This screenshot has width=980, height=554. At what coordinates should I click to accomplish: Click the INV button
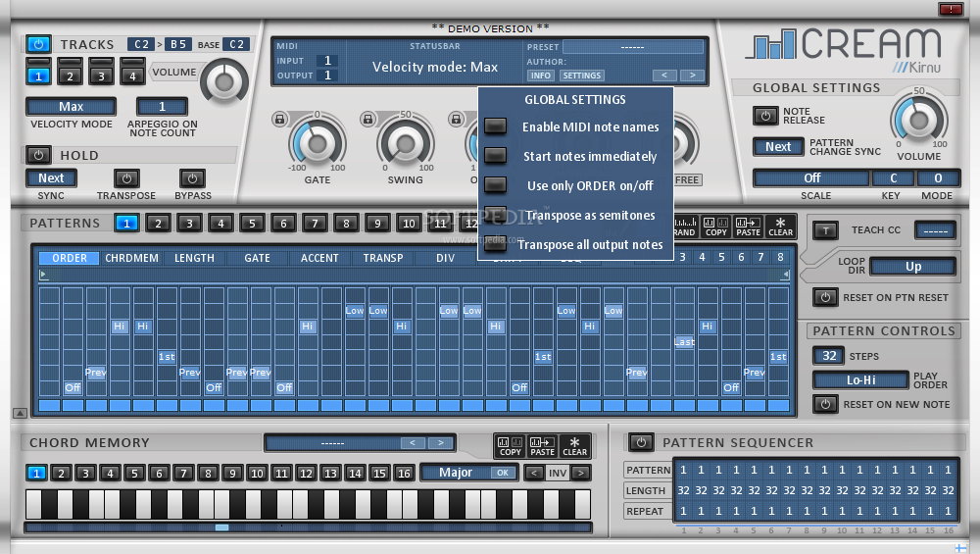558,473
